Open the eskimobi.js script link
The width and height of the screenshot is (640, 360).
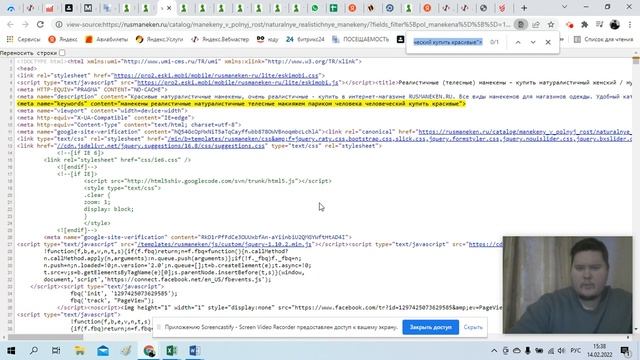pos(238,82)
